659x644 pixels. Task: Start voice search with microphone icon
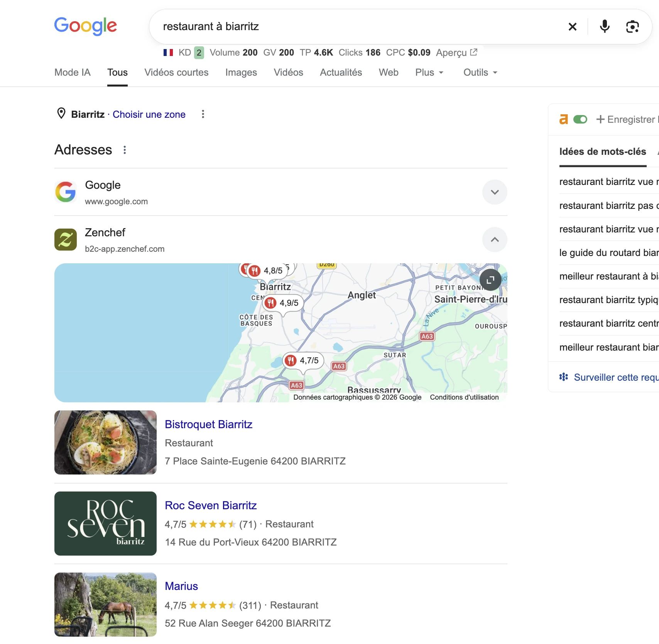point(605,27)
